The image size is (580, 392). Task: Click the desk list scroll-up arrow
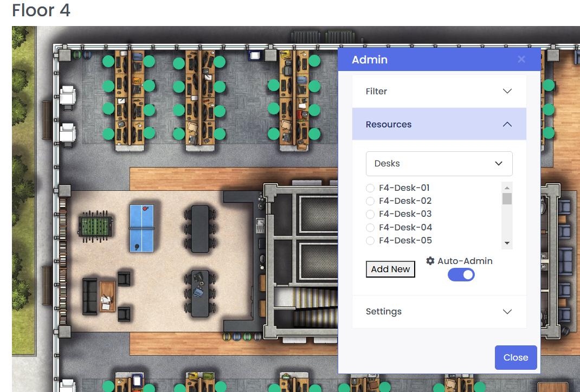[x=507, y=187]
